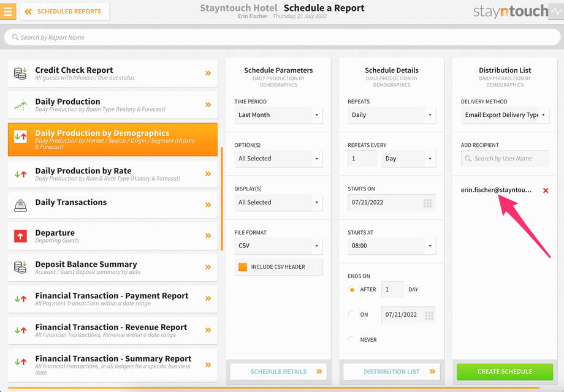This screenshot has height=392, width=564.
Task: Open Financial Transaction Payment Report double-chevron
Action: pos(208,298)
